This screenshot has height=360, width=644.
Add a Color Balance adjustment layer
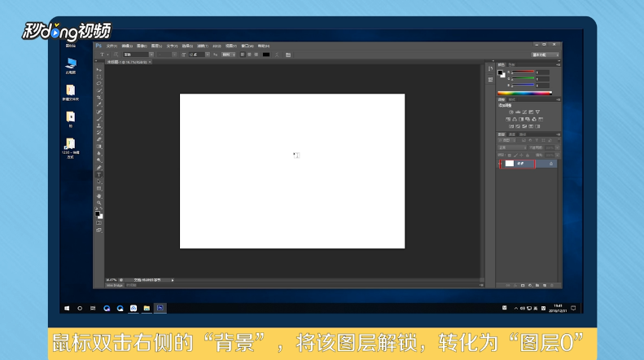[515, 119]
